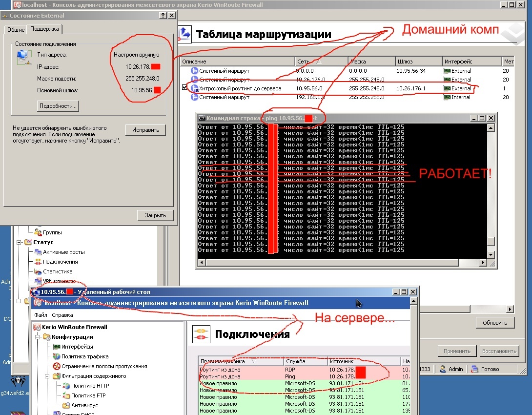
Task: Click right arrow of command prompt horizontal scrollbar
Action: point(483,262)
